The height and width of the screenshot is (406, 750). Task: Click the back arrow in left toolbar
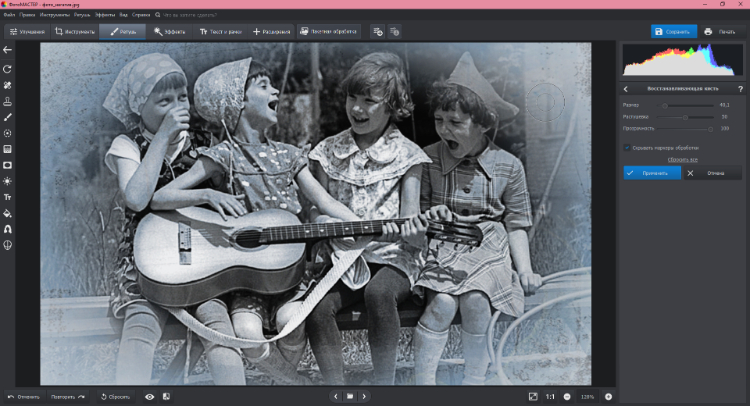pyautogui.click(x=8, y=49)
